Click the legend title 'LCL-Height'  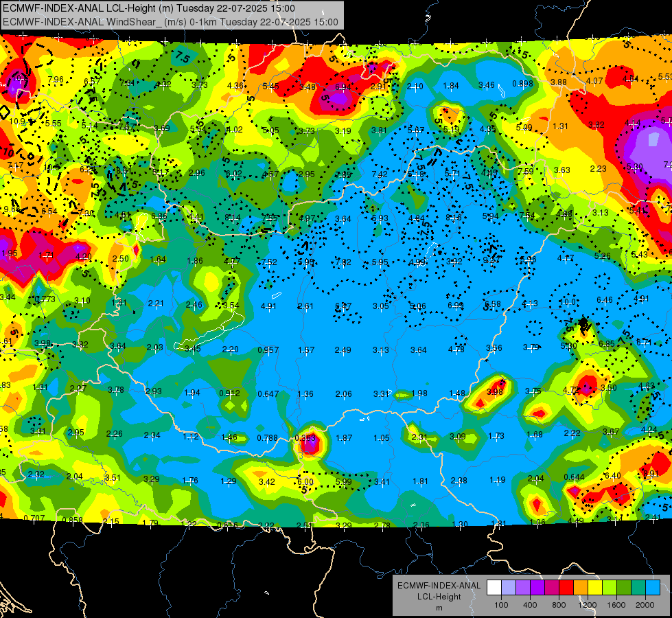(x=439, y=597)
